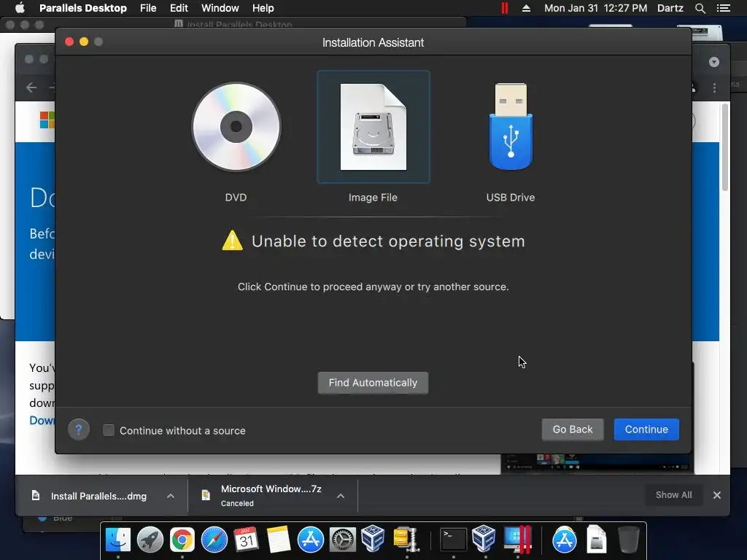Expand options chevron for Microsoft Window....7z download
The width and height of the screenshot is (747, 560).
(x=341, y=496)
